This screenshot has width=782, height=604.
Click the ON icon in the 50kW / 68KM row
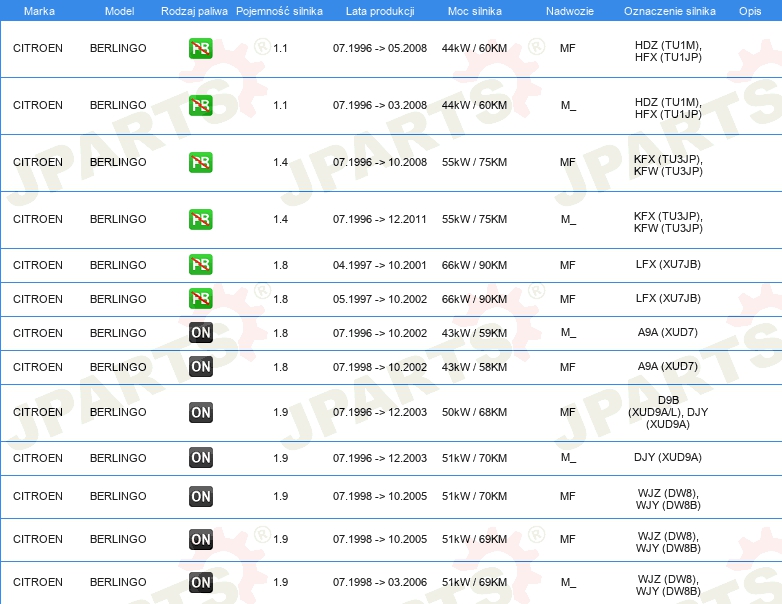200,412
